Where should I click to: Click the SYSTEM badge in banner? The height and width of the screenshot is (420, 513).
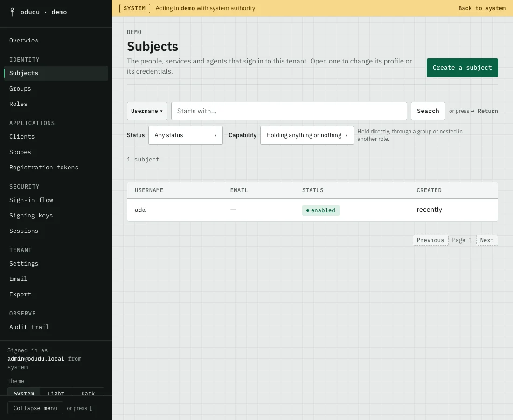point(134,8)
